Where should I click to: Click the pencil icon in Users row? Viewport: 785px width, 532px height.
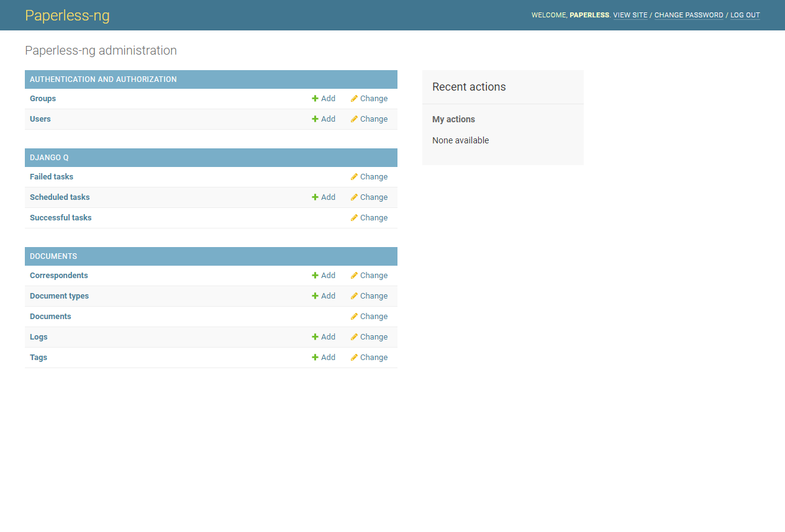pyautogui.click(x=354, y=119)
